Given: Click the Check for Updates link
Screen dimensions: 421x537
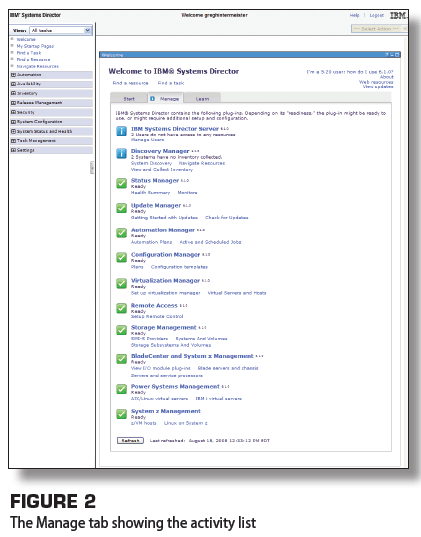Looking at the screenshot, I should tap(227, 217).
